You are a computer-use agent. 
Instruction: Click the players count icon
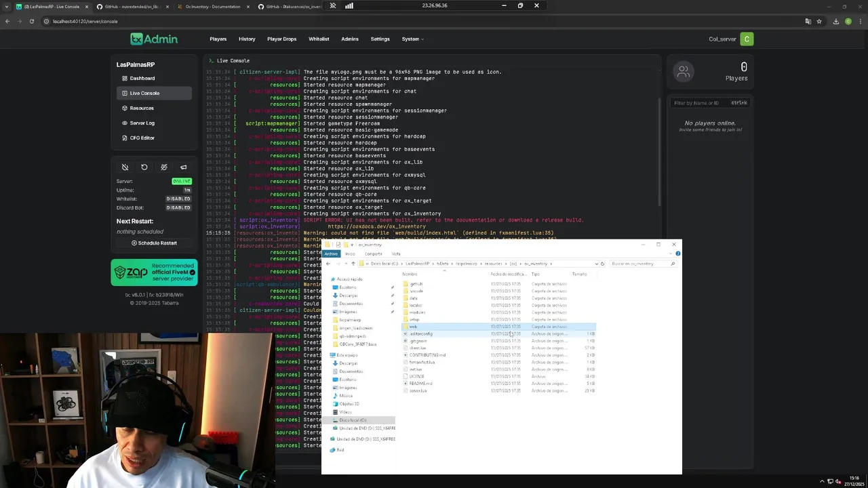684,71
